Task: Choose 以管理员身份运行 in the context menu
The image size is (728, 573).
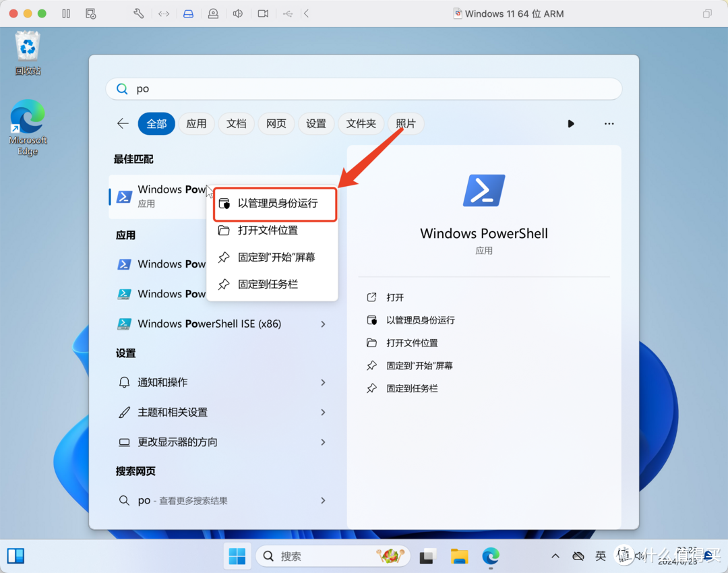Action: [275, 204]
